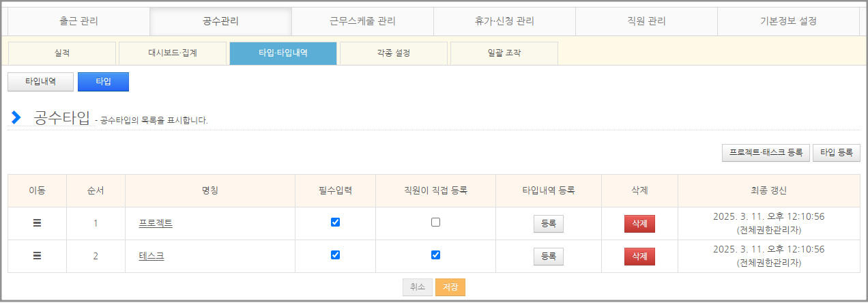868x303 pixels.
Task: Switch to 근무스케줄 관리 tab
Action: coord(362,21)
